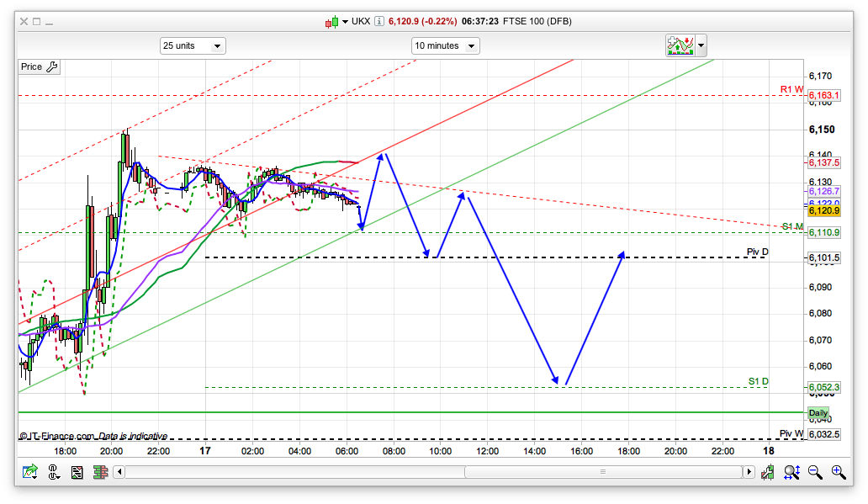Click the green Daily label on price axis
The width and height of the screenshot is (868, 504).
[x=818, y=413]
